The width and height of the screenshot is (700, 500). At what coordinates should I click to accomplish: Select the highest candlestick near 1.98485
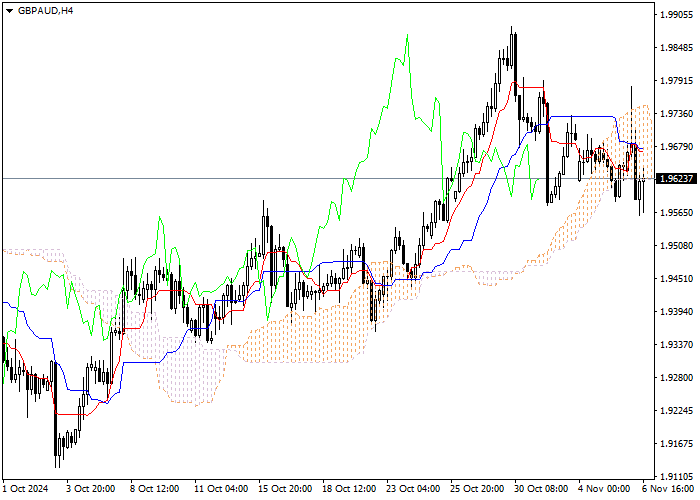click(x=512, y=47)
